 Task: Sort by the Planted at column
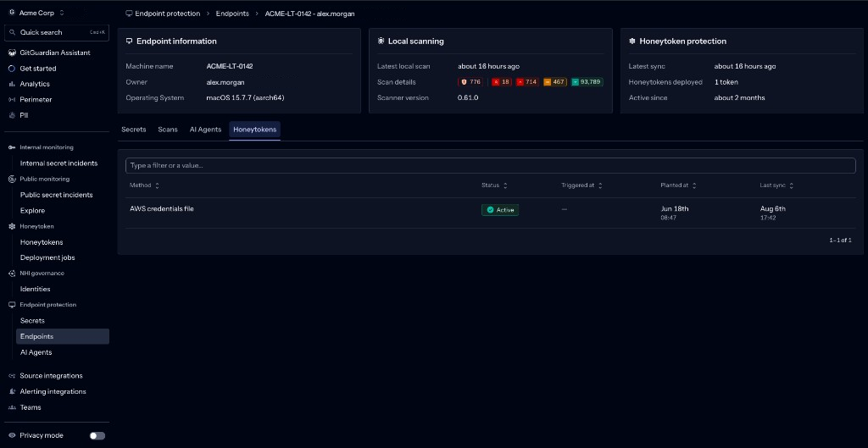679,185
